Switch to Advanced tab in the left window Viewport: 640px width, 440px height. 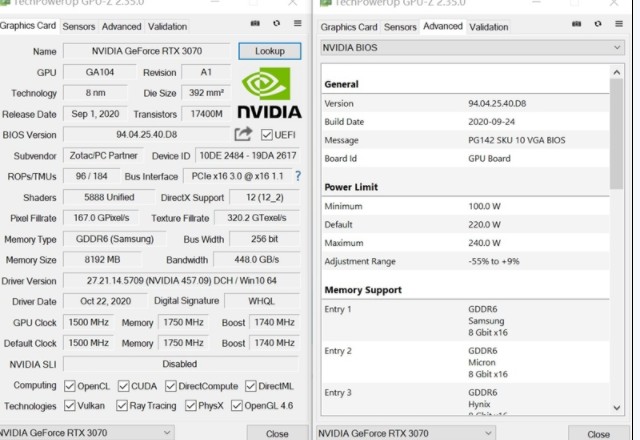121,27
